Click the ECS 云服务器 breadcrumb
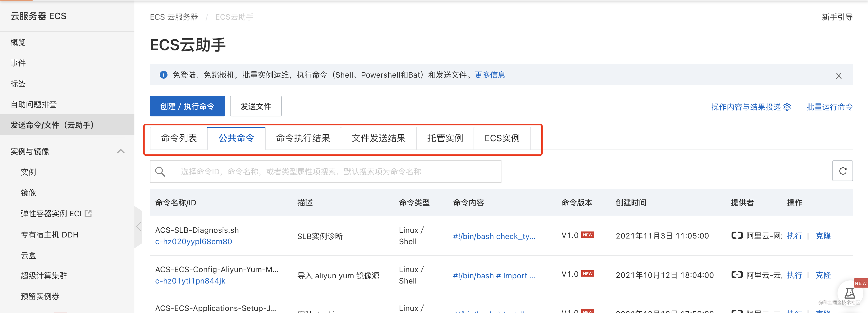The width and height of the screenshot is (868, 313). click(x=174, y=17)
